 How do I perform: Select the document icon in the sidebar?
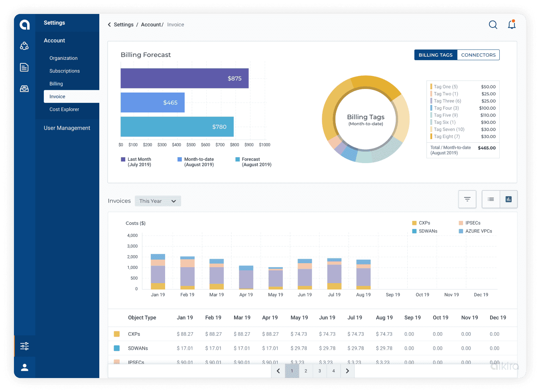pos(24,67)
